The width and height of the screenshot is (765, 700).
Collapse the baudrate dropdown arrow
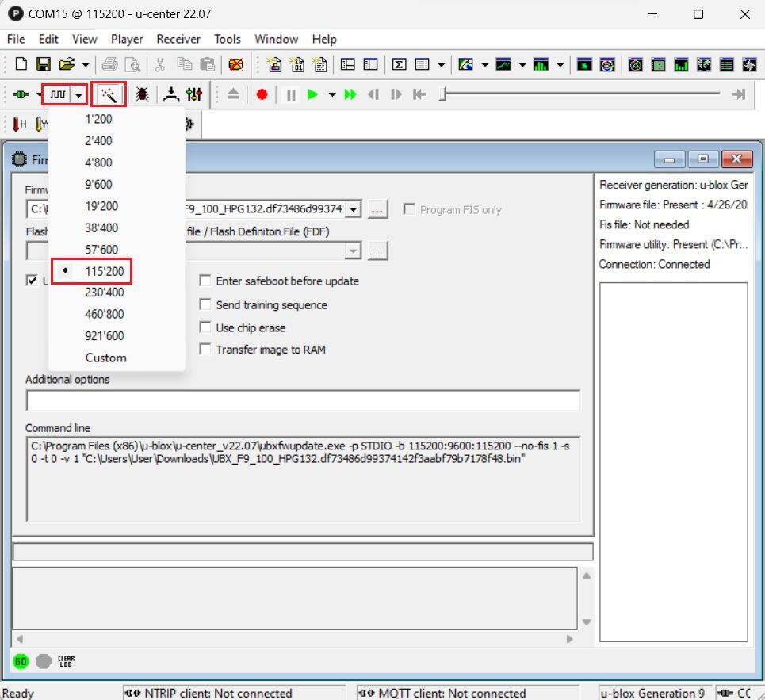78,94
